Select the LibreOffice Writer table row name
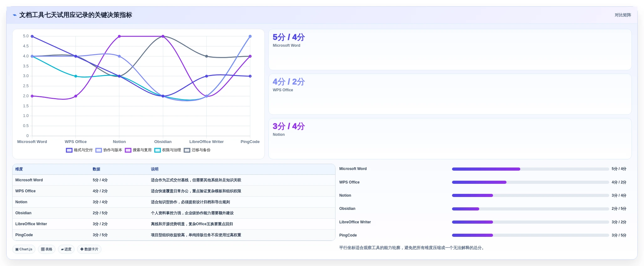The width and height of the screenshot is (644, 266). (x=31, y=224)
